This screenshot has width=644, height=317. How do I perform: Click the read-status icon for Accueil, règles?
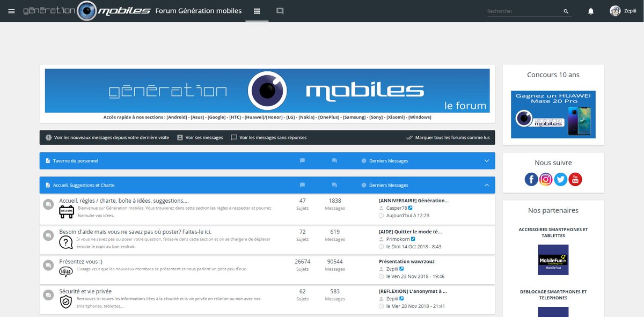tap(48, 204)
